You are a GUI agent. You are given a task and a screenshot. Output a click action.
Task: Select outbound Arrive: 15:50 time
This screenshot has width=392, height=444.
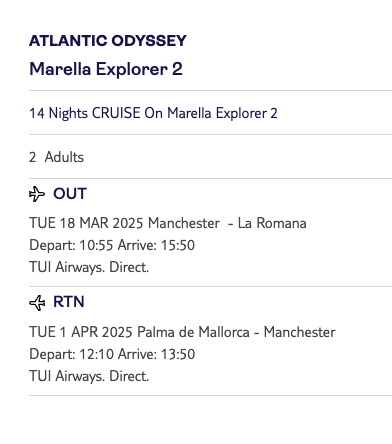pyautogui.click(x=156, y=245)
